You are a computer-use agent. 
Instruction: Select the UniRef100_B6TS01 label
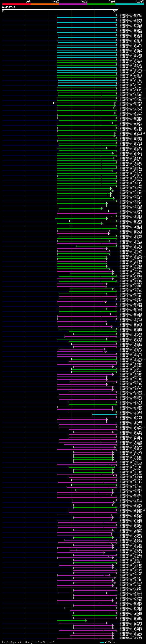[131, 354]
